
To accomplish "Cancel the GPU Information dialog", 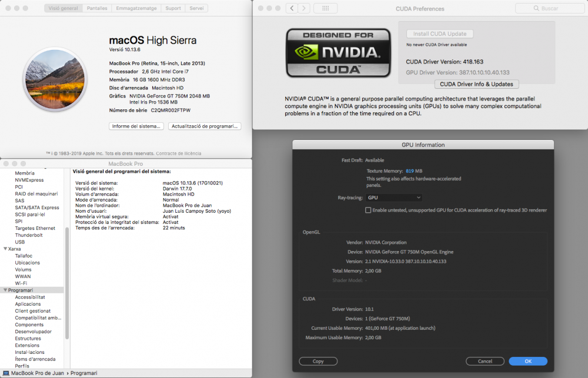I will (x=485, y=361).
